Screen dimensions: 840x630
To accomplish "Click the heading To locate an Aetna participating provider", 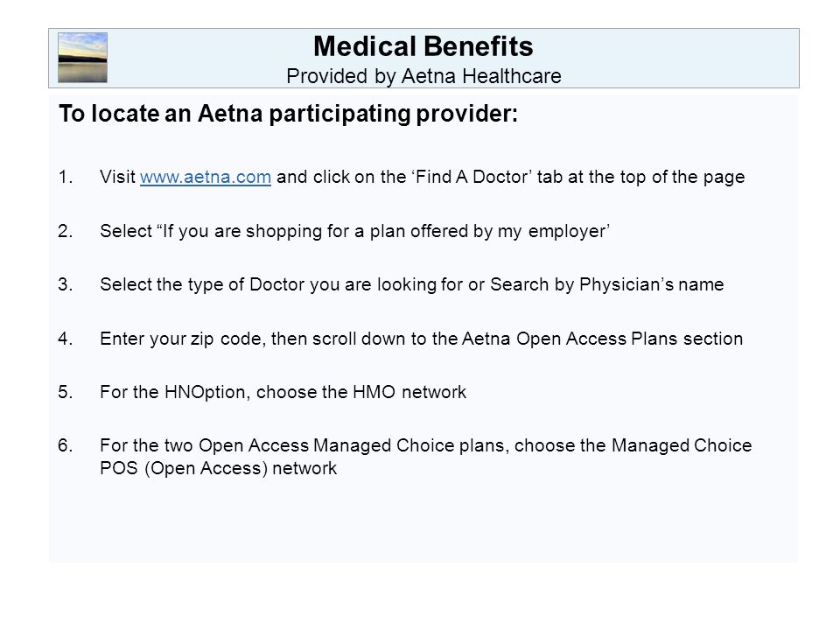I will pos(288,114).
